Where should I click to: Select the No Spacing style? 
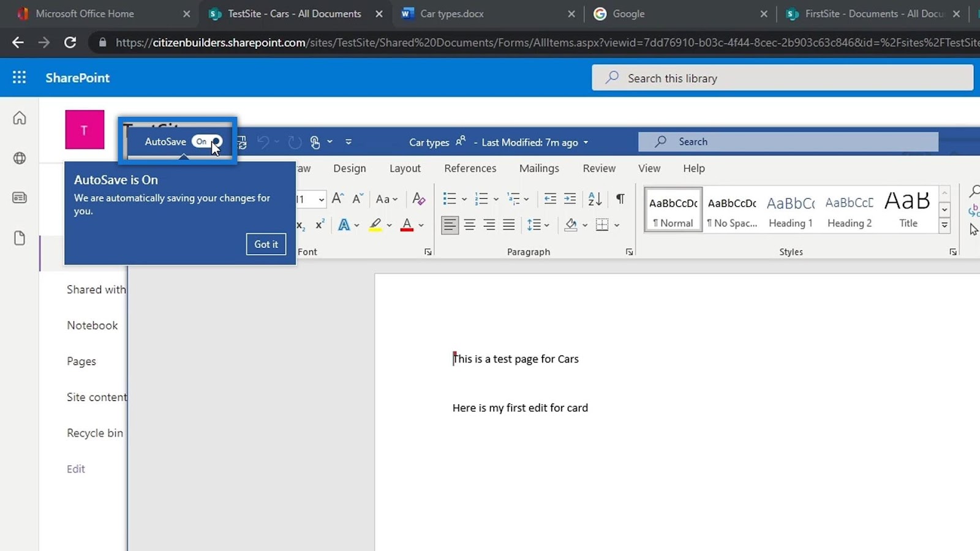pyautogui.click(x=732, y=210)
